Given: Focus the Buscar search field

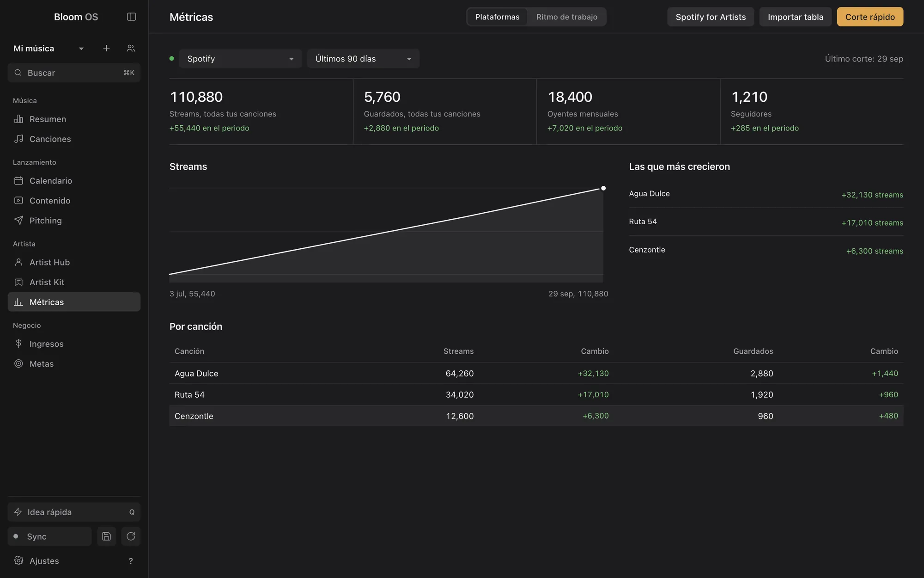Looking at the screenshot, I should (74, 73).
